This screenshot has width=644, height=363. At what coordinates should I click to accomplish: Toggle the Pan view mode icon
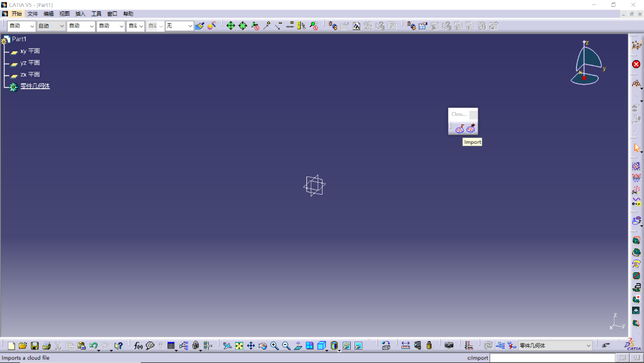251,345
